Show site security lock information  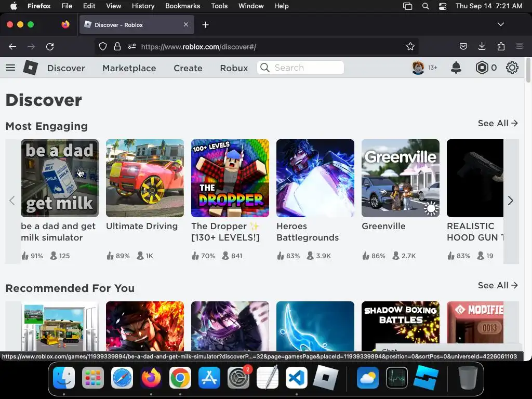coord(117,46)
